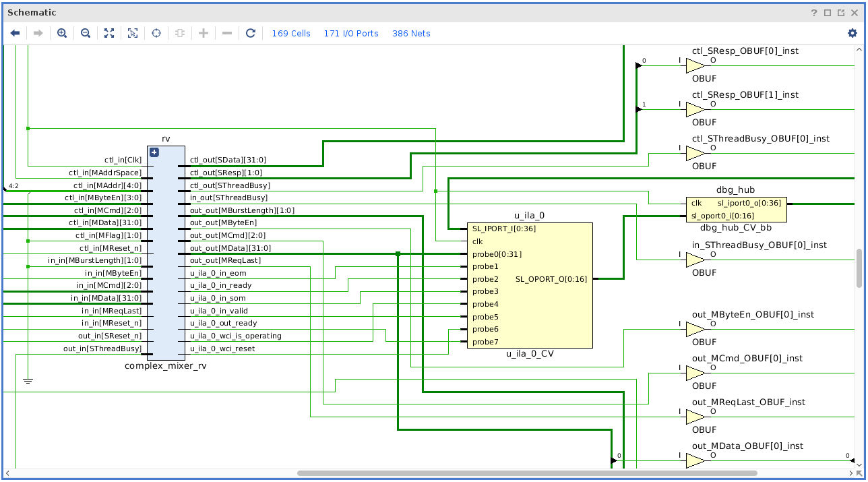Click the vertical scrollbar thumb
868x482 pixels.
[859, 268]
